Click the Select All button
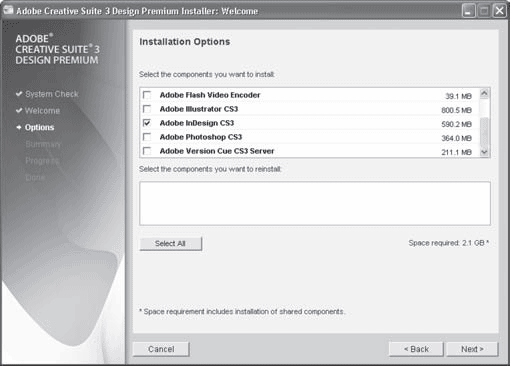This screenshot has height=366, width=510. coord(170,244)
